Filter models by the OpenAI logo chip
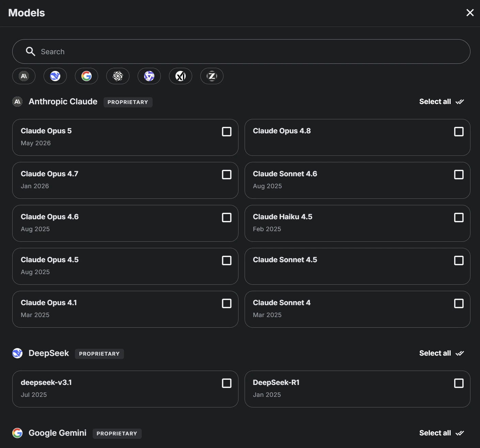The image size is (480, 448). 118,76
